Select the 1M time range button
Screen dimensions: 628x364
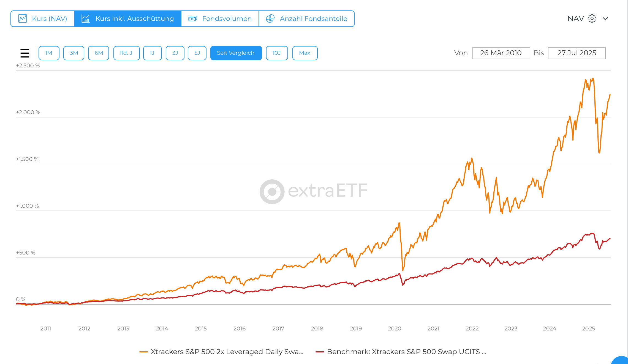49,53
